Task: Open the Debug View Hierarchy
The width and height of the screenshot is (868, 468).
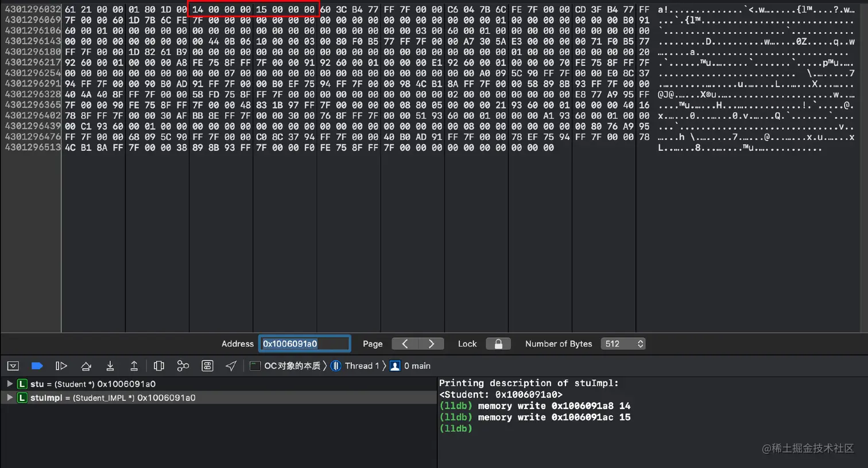Action: click(159, 366)
